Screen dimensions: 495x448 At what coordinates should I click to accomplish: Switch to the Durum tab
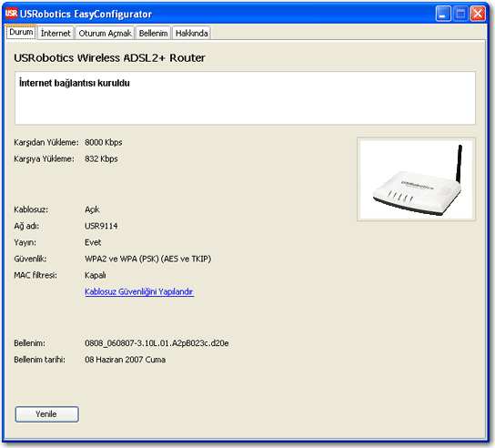click(x=21, y=32)
